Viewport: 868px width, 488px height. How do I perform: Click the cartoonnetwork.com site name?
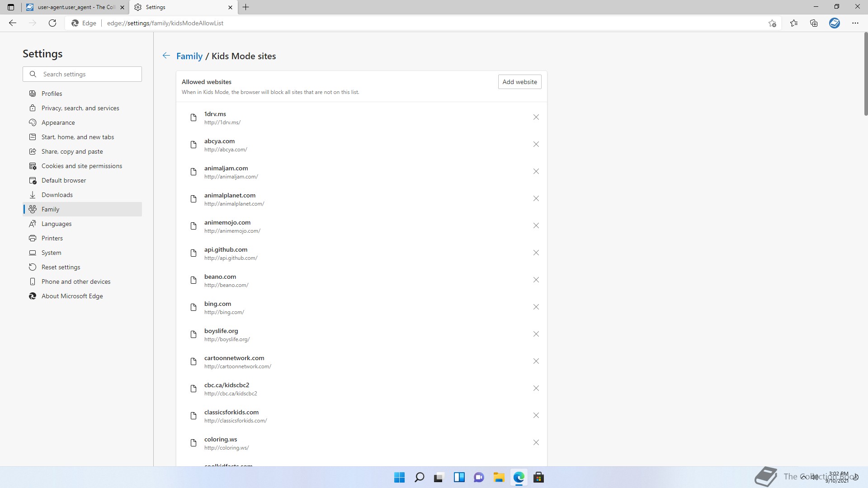pos(234,358)
